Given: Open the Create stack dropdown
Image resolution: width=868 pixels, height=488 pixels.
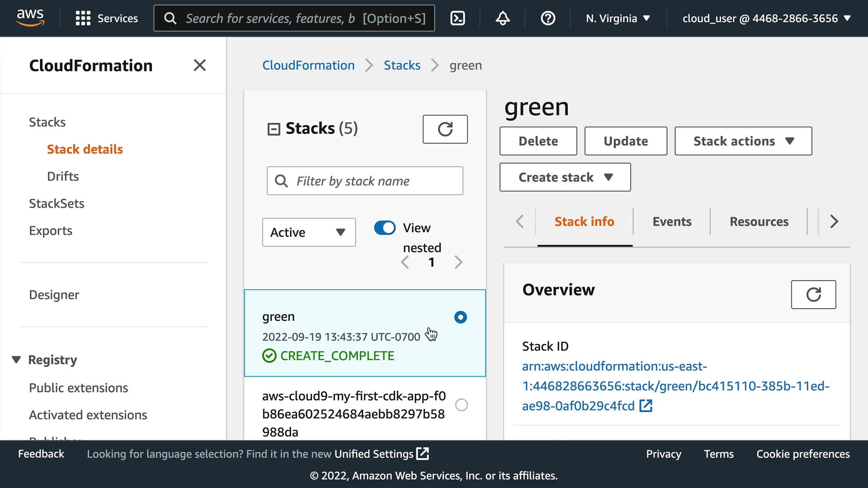Looking at the screenshot, I should [565, 177].
